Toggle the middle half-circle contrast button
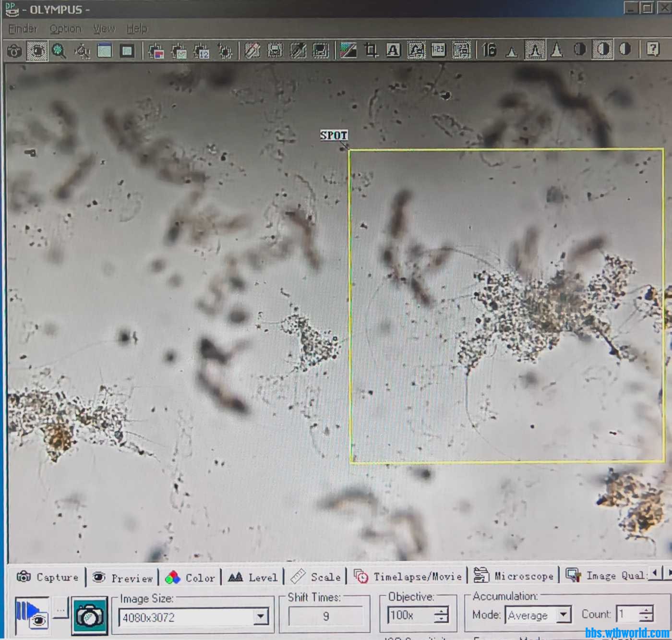Screen dimensions: 672x640 coord(602,49)
